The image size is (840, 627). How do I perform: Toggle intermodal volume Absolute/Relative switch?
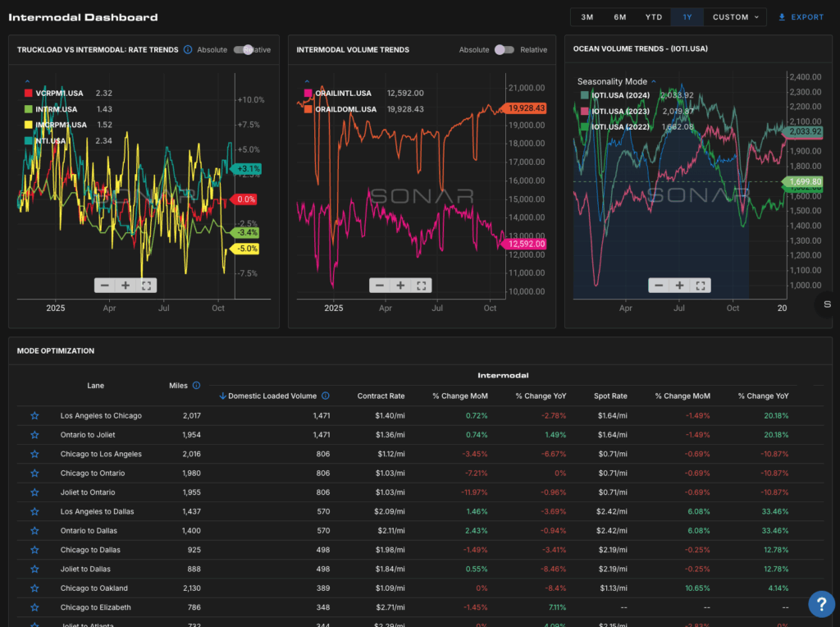504,50
